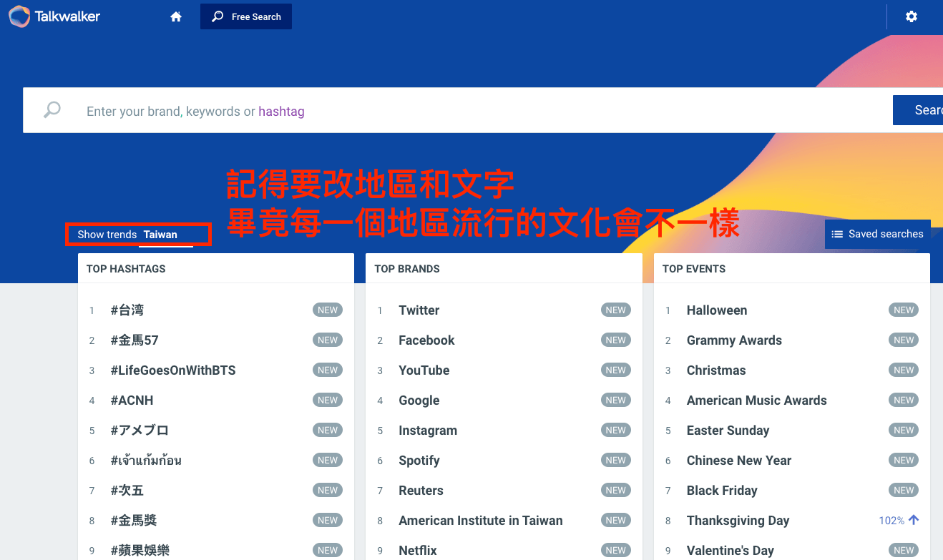Open Grammy Awards event
Image resolution: width=943 pixels, height=560 pixels.
coord(734,340)
